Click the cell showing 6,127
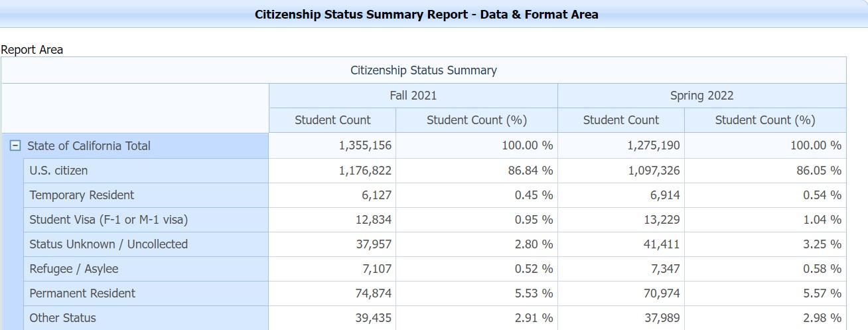The image size is (868, 330). tap(332, 195)
